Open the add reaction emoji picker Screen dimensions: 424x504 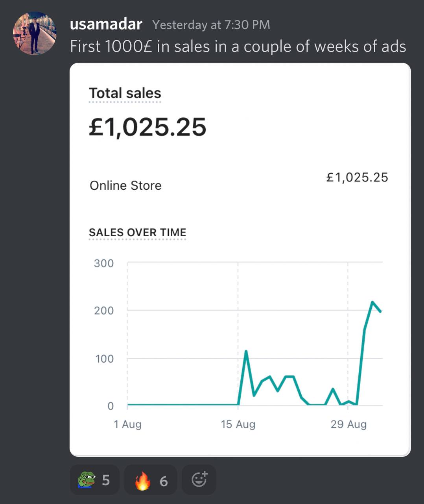(199, 480)
